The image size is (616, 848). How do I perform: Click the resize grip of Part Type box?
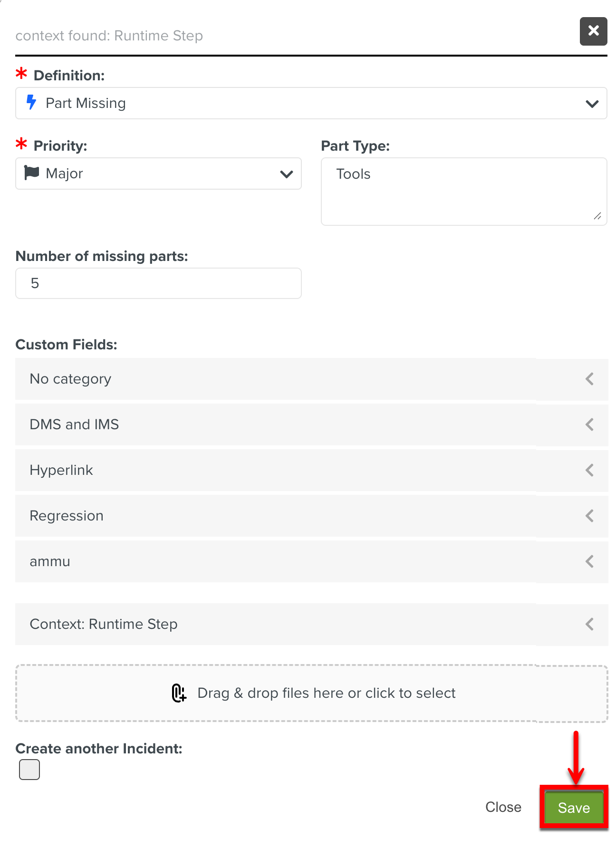[x=597, y=216]
